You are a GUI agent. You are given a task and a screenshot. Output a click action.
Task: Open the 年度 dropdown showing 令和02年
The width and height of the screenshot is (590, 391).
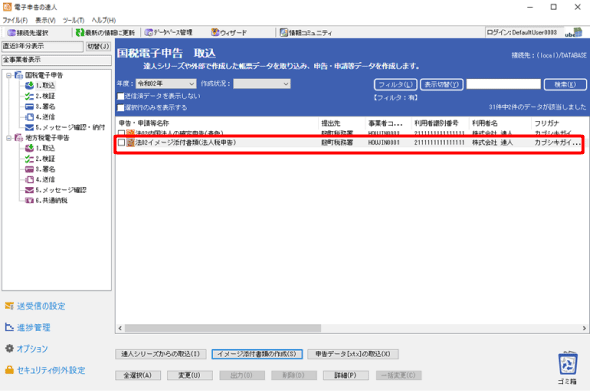166,84
